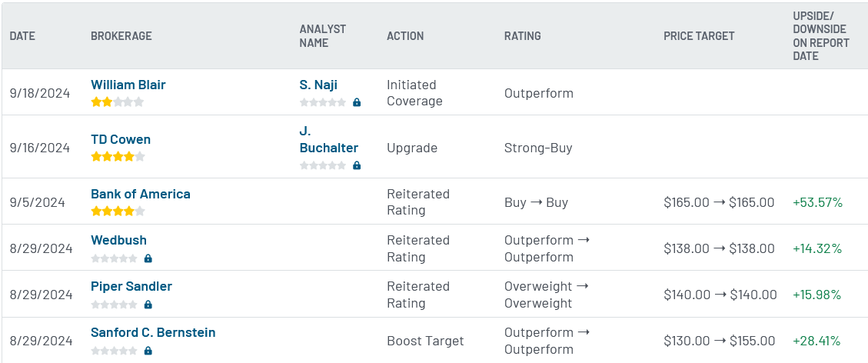Click the lock icon under Sanford C. Bernstein
The image size is (868, 363).
click(x=148, y=351)
